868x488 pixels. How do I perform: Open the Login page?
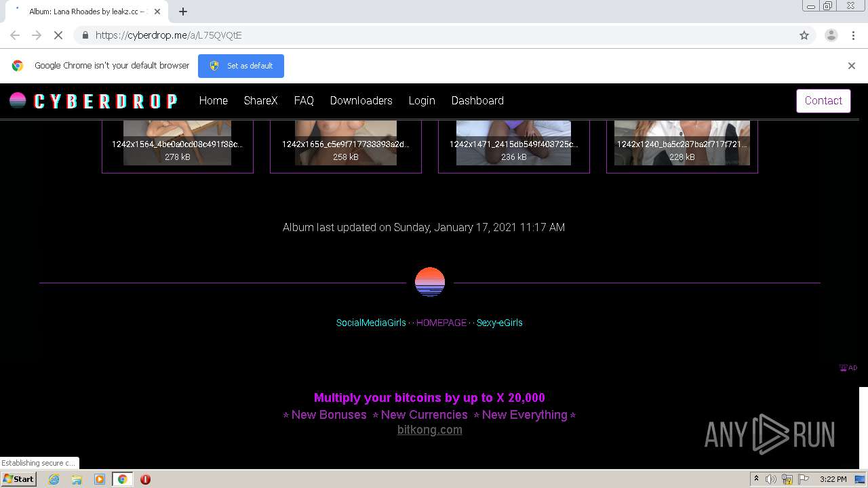coord(422,100)
